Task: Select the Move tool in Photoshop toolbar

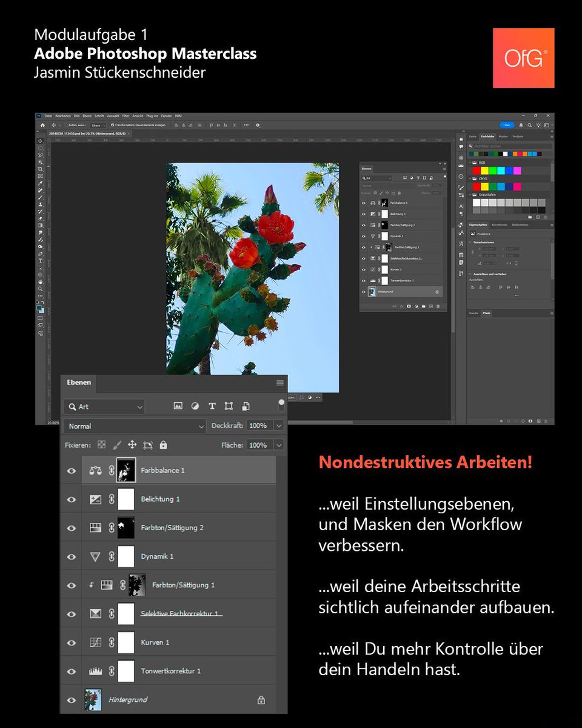Action: [40, 141]
